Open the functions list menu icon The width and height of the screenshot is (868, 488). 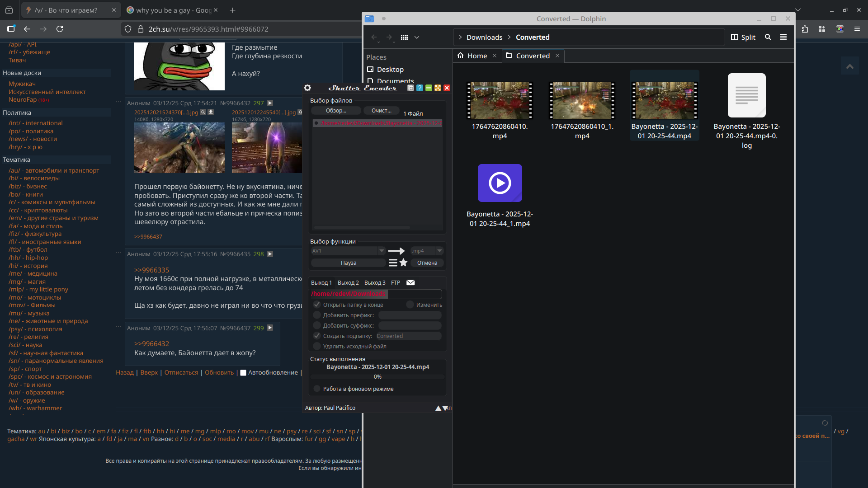(x=393, y=263)
